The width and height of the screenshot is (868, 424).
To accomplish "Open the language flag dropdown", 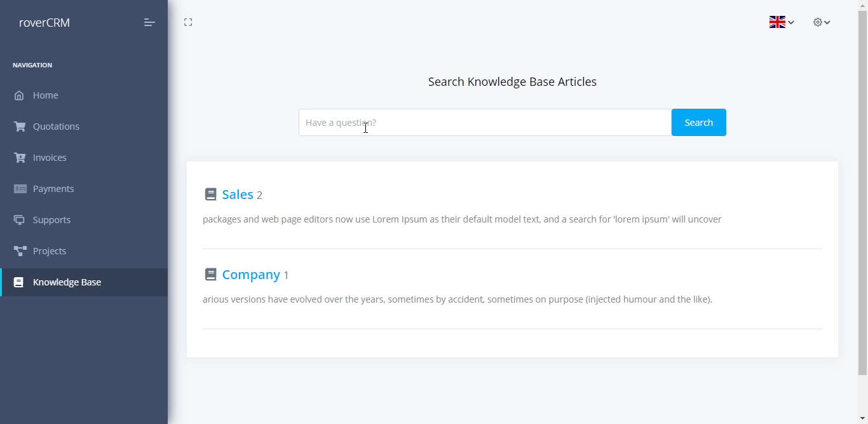I will (782, 22).
